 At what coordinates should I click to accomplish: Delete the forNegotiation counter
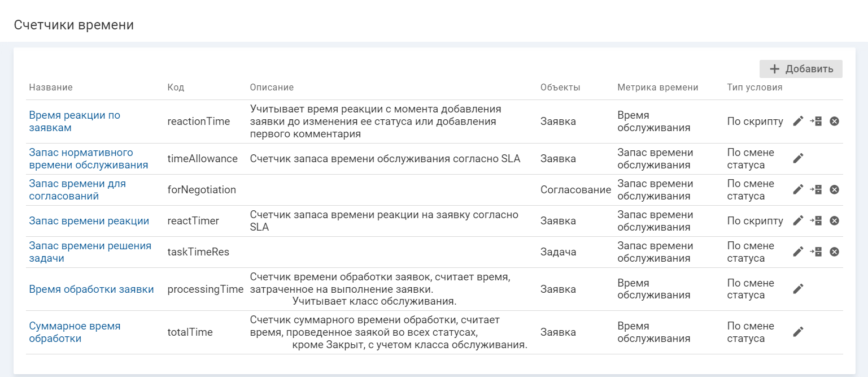[x=834, y=189]
